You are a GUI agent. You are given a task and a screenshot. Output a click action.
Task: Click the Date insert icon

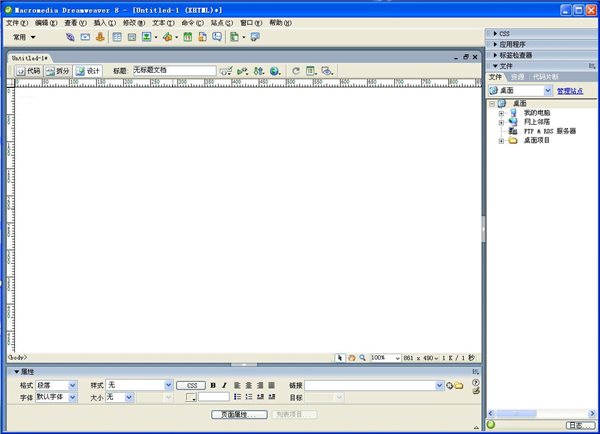(x=188, y=37)
